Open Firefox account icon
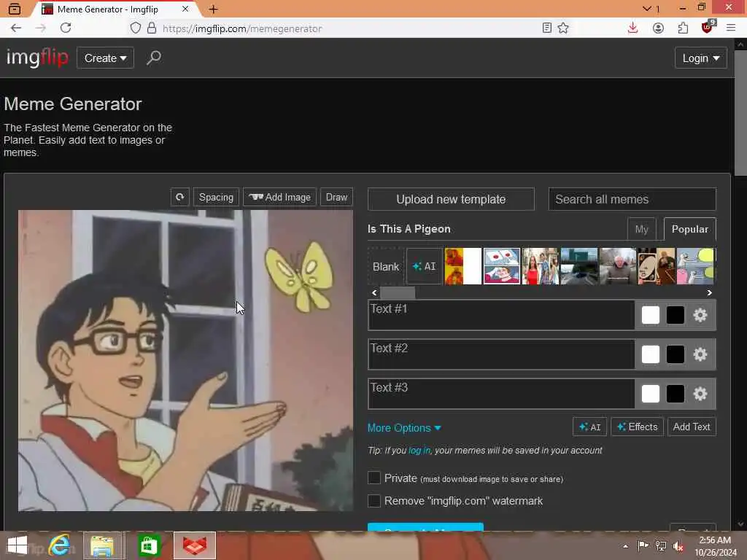The image size is (747, 560). click(658, 28)
